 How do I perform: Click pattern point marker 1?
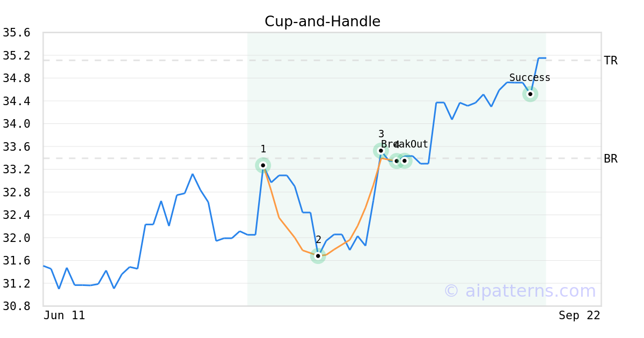point(263,165)
